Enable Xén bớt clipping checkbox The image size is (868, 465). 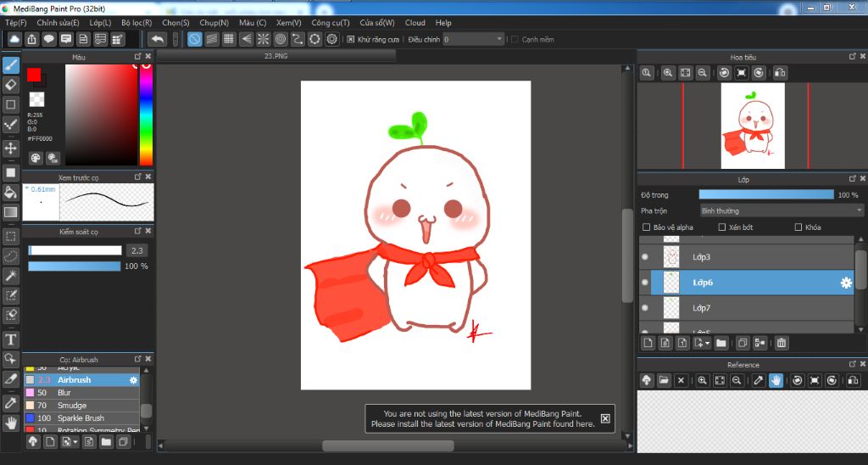722,227
